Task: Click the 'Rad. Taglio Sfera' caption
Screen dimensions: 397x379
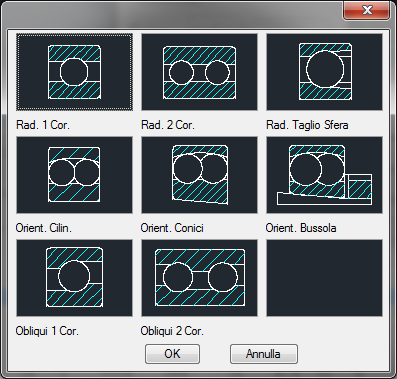Action: click(307, 125)
